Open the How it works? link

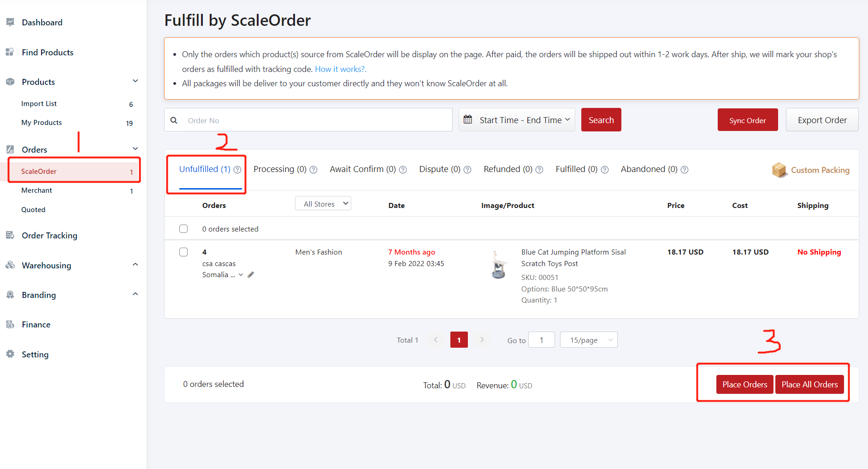(x=341, y=69)
